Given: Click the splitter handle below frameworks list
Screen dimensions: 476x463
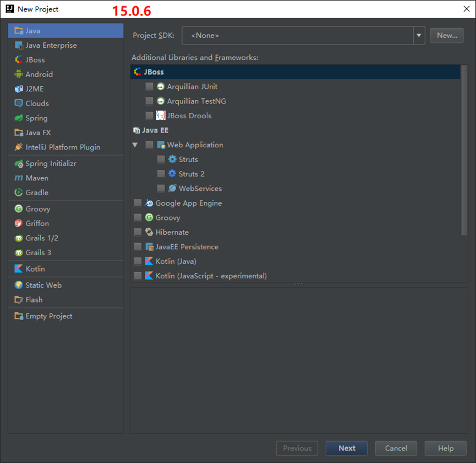Looking at the screenshot, I should point(299,285).
